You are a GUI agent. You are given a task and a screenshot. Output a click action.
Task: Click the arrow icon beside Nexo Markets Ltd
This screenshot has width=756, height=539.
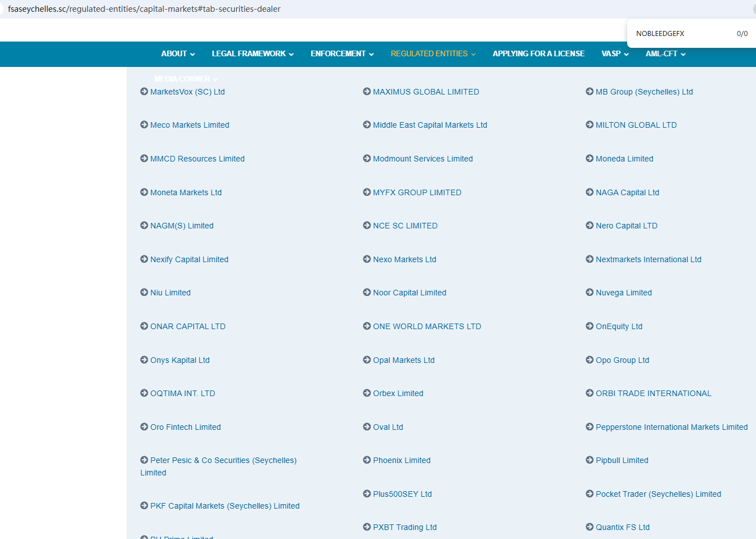[x=367, y=259]
